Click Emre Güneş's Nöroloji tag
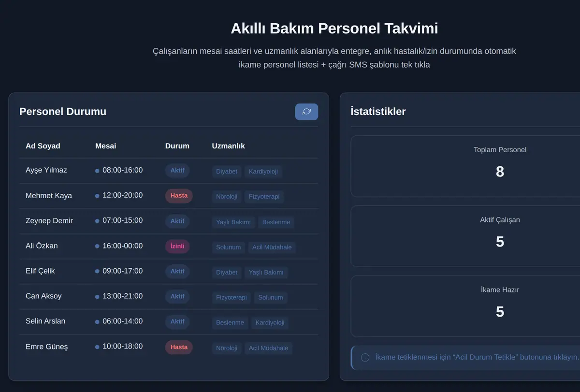The width and height of the screenshot is (580, 392). coord(227,348)
